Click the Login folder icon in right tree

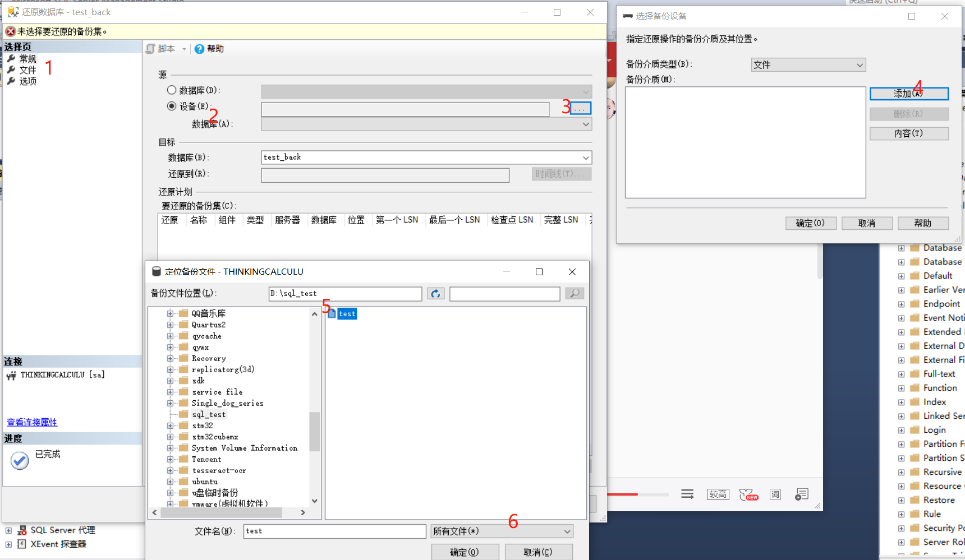click(x=915, y=430)
